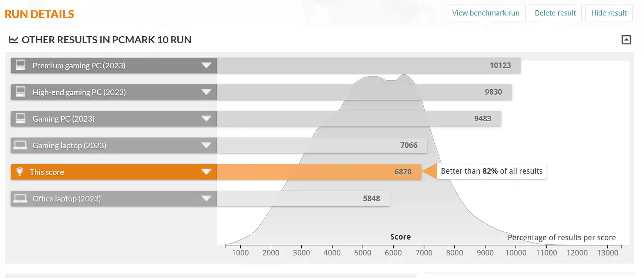Click the 10123 Premium gaming PC score bar
Viewport: 644px width, 278px height.
368,65
